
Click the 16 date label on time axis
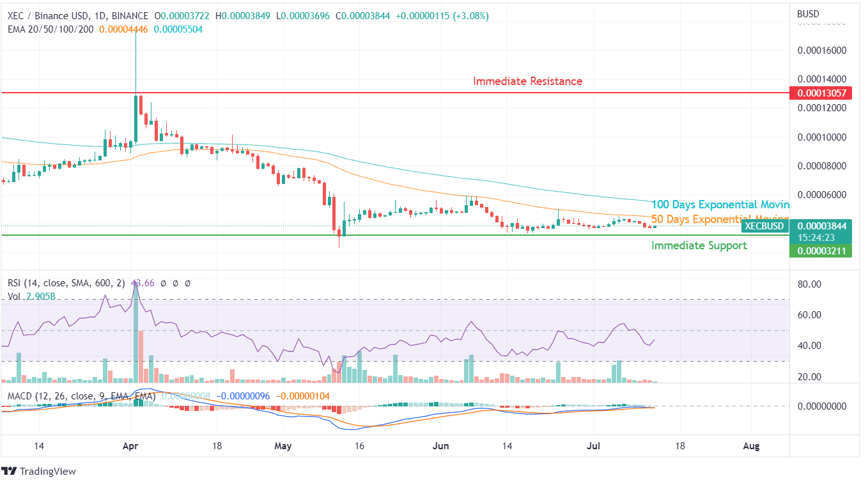[x=360, y=446]
